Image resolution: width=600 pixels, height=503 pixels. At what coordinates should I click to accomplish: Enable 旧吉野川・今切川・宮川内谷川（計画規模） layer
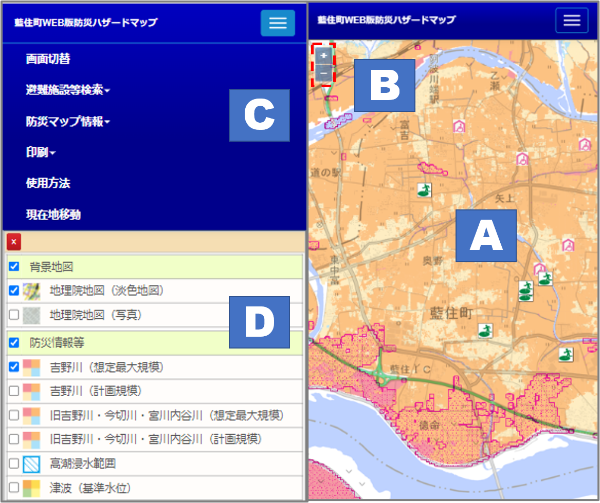point(14,439)
